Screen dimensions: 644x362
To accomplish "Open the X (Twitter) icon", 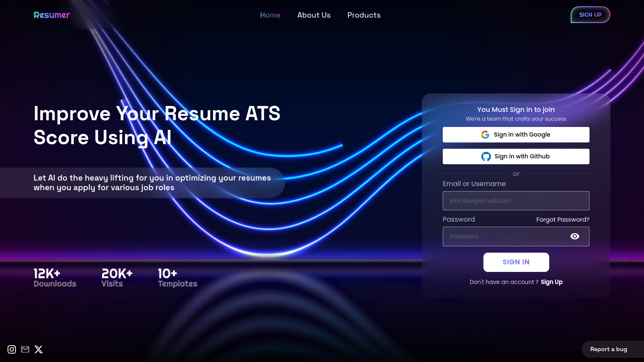I will (x=39, y=349).
